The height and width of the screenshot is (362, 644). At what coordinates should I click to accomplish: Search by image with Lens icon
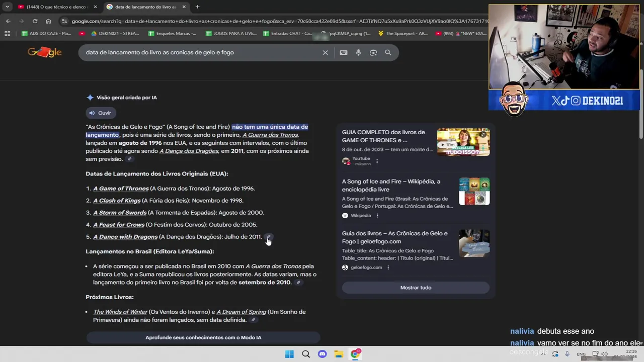pos(373,52)
